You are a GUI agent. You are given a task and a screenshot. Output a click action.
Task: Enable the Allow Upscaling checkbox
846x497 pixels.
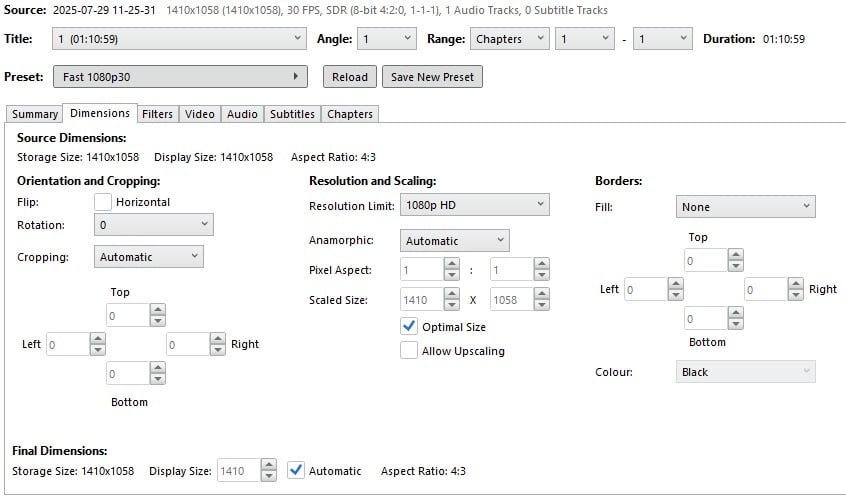(409, 350)
